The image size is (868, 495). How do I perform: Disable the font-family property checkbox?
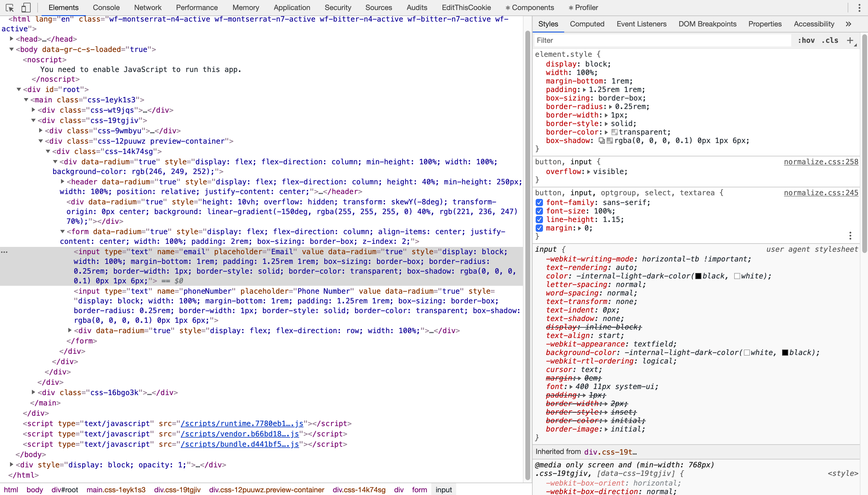pyautogui.click(x=540, y=202)
